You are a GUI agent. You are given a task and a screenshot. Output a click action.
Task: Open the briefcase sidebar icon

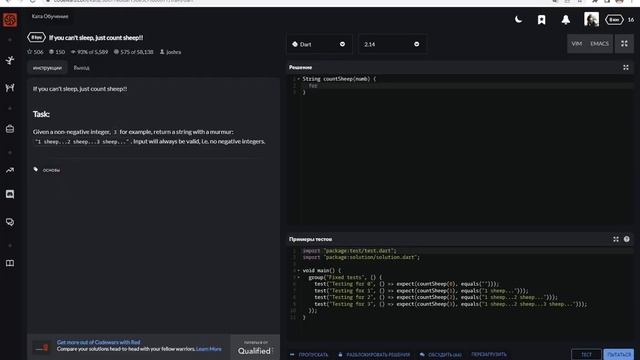[10, 129]
